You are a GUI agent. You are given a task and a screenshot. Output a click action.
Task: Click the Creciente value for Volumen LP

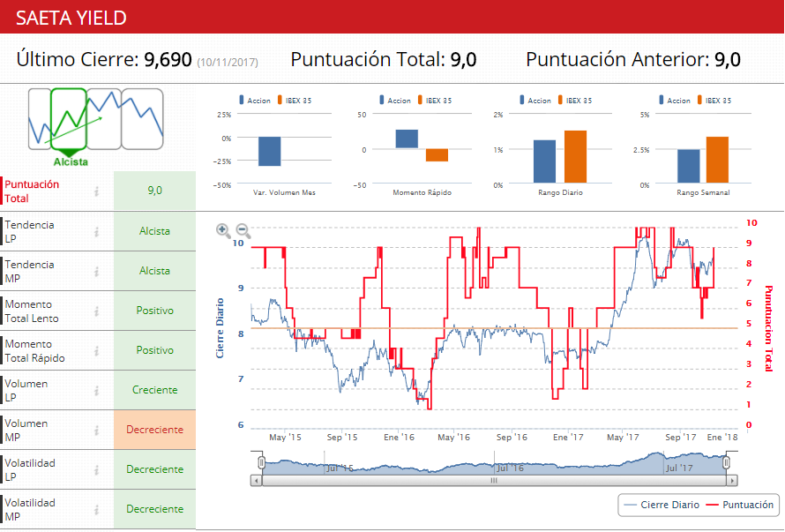[x=154, y=390]
